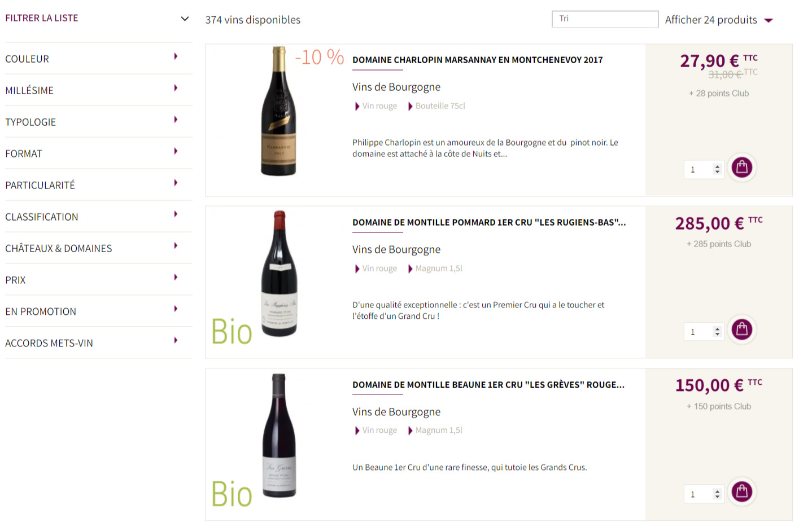Open the Accords mets-vin filter
Image resolution: width=812 pixels, height=527 pixels.
pyautogui.click(x=176, y=341)
